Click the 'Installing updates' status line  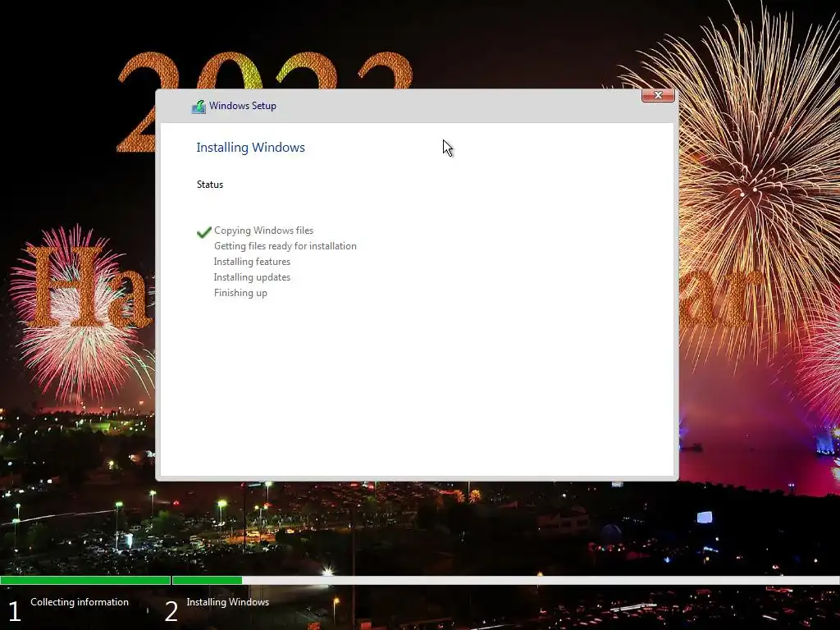point(252,277)
